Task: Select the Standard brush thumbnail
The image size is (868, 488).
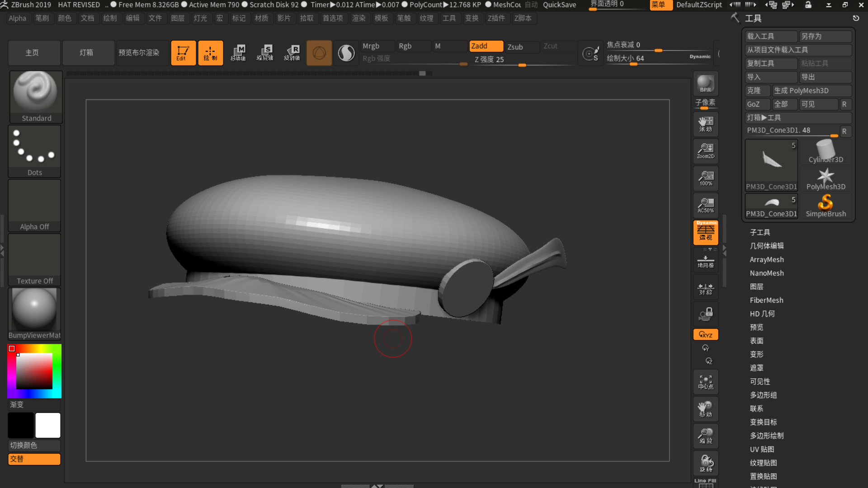Action: click(36, 96)
